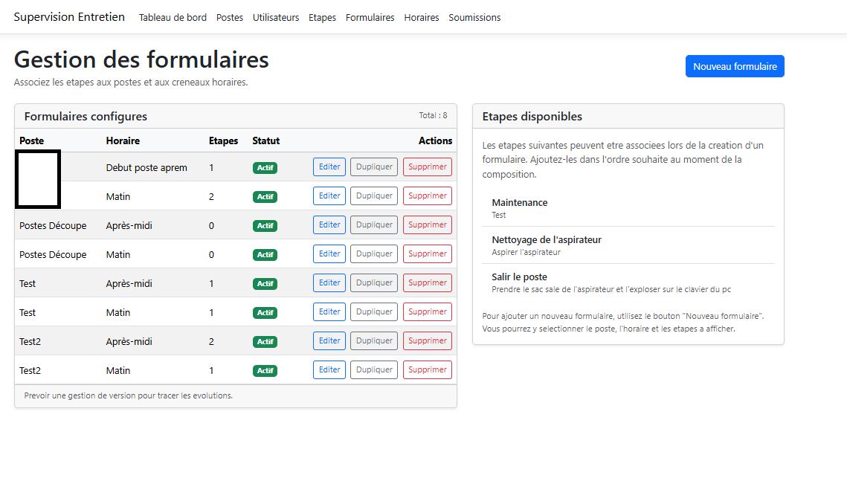Open the Tableau de bord menu item
Viewport: 847px width, 504px height.
(173, 17)
